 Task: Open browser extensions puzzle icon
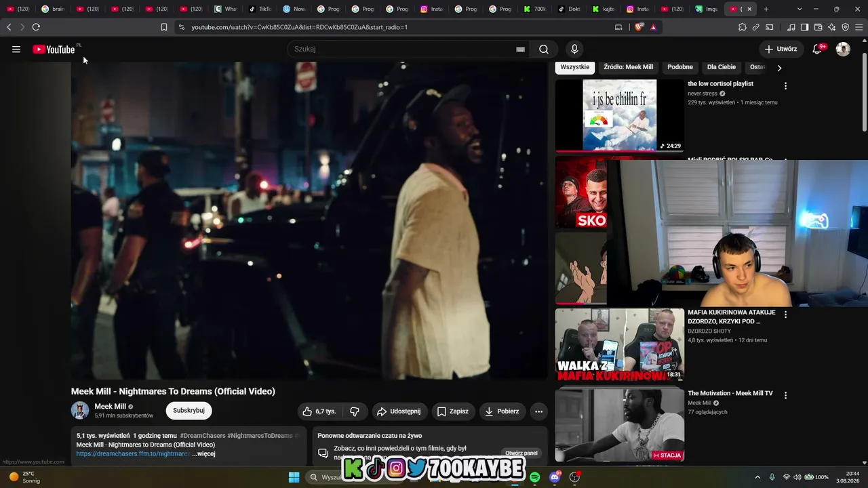tap(743, 27)
